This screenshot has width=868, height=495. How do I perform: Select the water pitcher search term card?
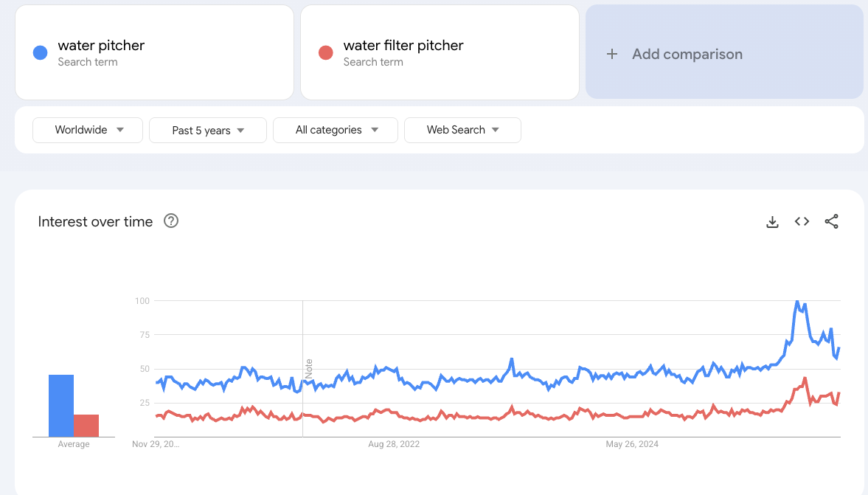point(154,52)
